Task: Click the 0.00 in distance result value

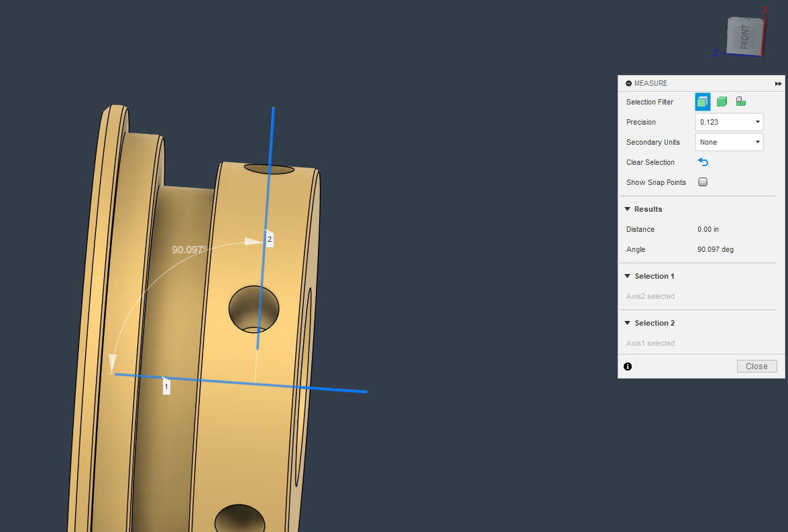Action: pyautogui.click(x=708, y=229)
